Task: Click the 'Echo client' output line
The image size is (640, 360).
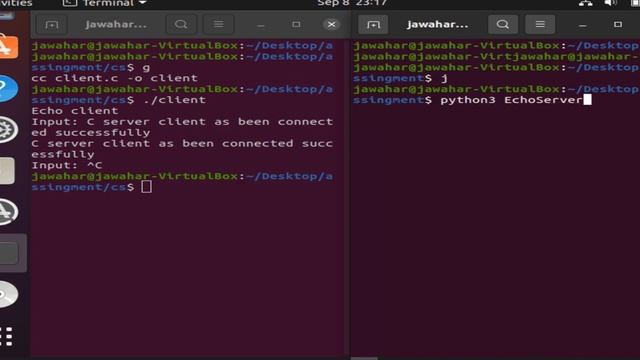Action: 75,111
